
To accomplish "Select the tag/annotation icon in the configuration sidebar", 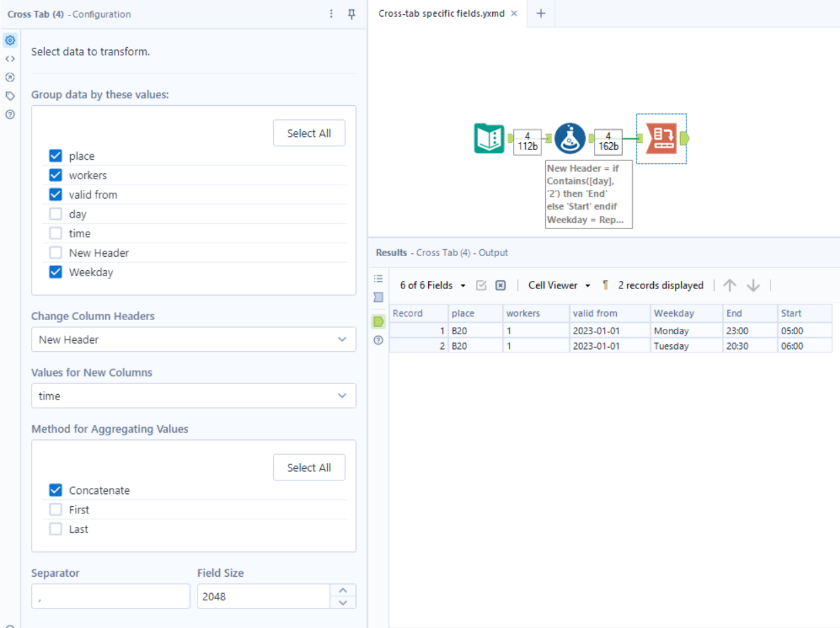I will [9, 96].
